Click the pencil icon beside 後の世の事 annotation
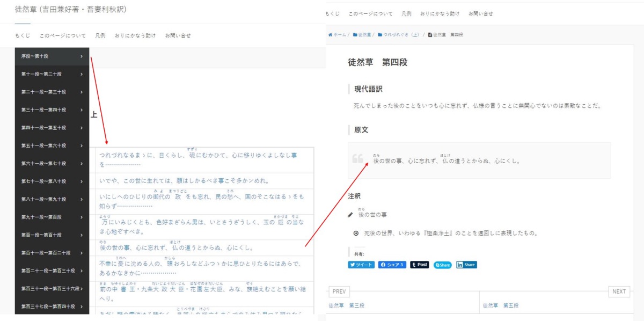The width and height of the screenshot is (644, 321). [350, 215]
